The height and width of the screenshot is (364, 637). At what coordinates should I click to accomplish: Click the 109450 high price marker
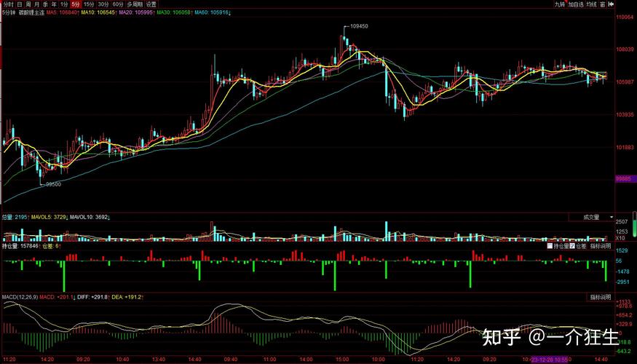(358, 26)
